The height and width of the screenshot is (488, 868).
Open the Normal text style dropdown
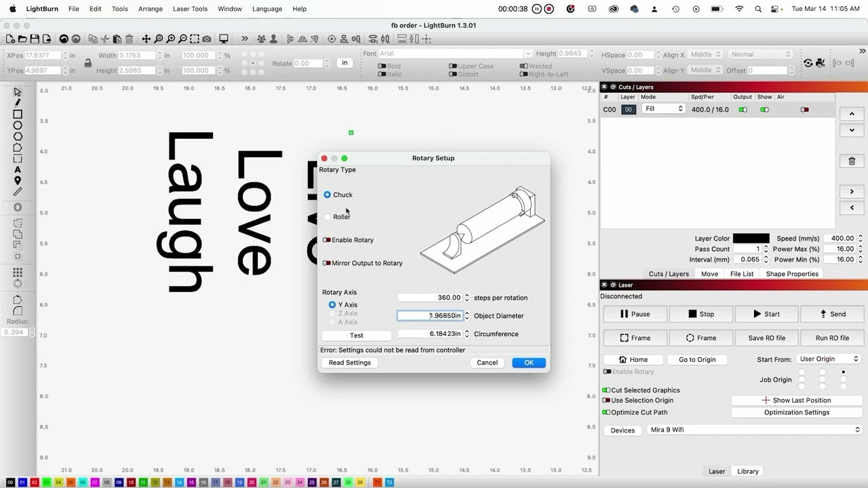point(760,54)
